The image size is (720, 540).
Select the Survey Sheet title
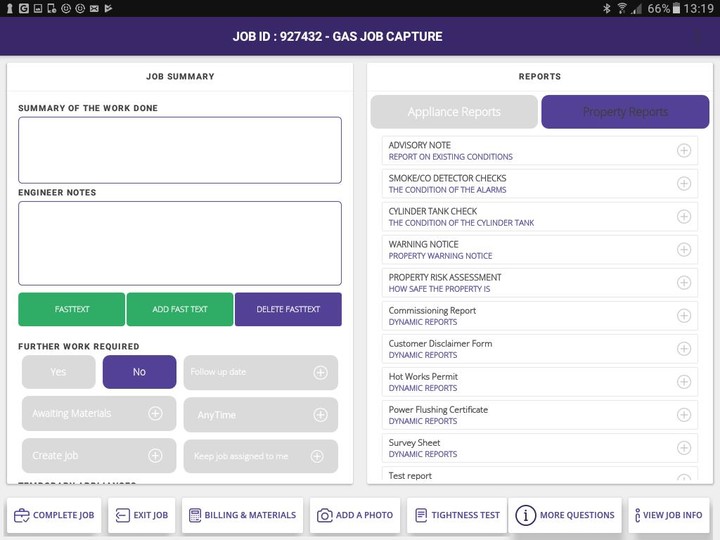414,443
